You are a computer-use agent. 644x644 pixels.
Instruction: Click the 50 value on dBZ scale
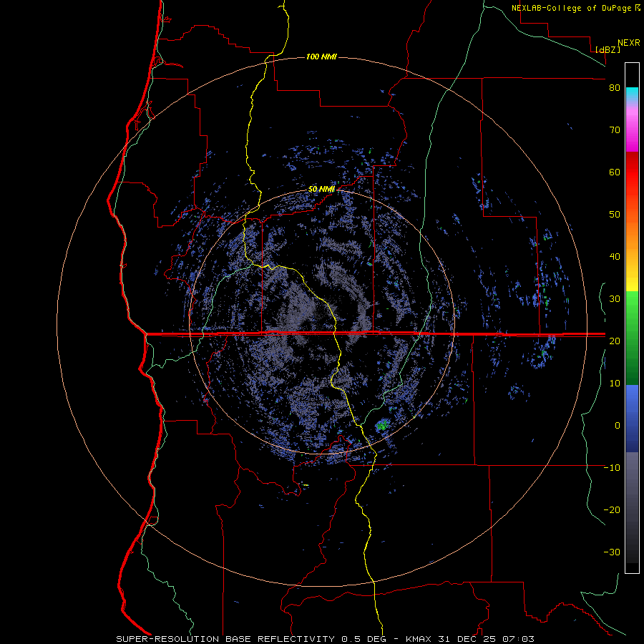(x=615, y=215)
